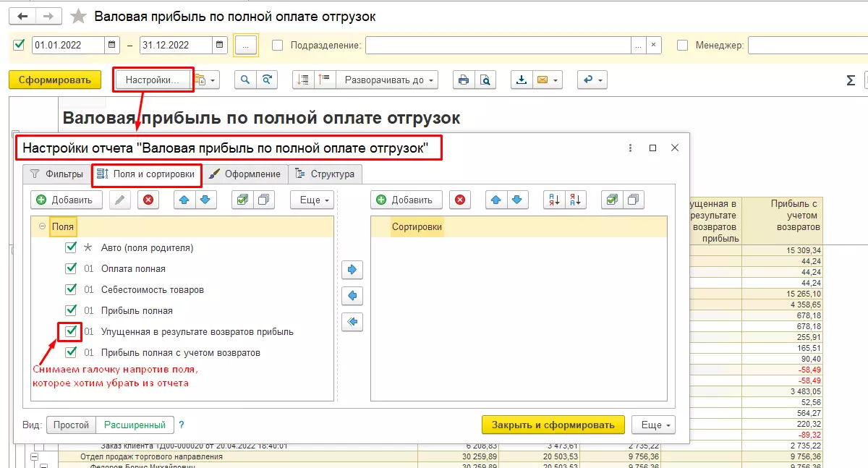This screenshot has width=868, height=468.
Task: Move field up in the Поля panel
Action: (x=184, y=200)
